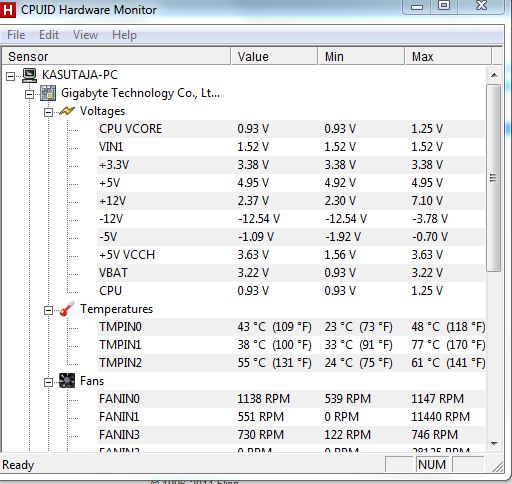Select the Gigabyte Technology Co. label
This screenshot has width=512, height=484.
point(140,93)
